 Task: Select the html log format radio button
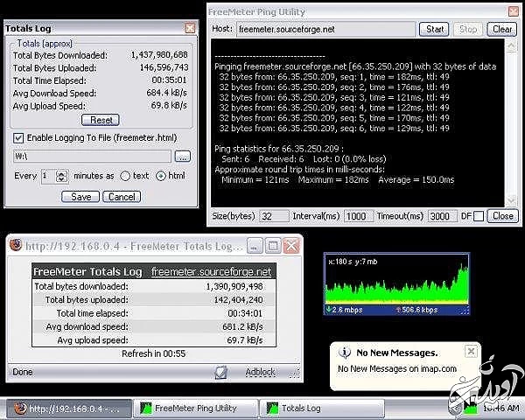160,176
